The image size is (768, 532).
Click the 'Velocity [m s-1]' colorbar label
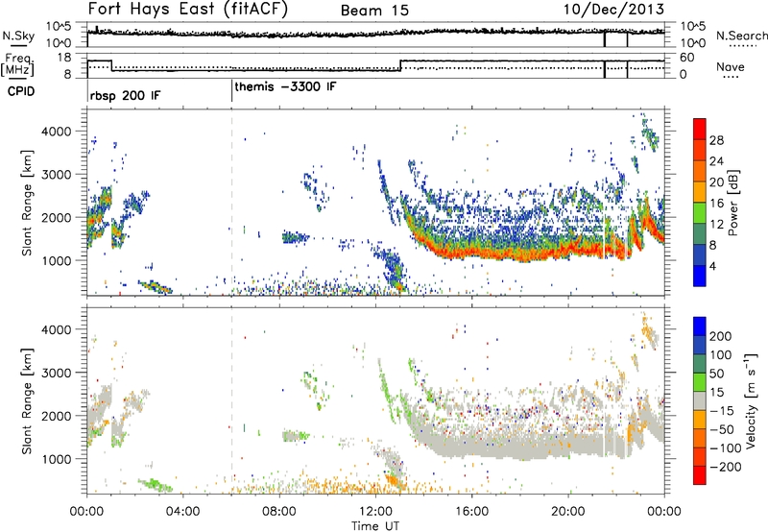(x=751, y=400)
